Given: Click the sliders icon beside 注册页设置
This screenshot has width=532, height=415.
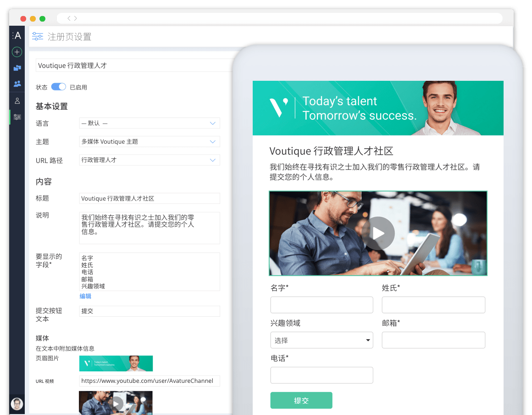Looking at the screenshot, I should point(37,36).
